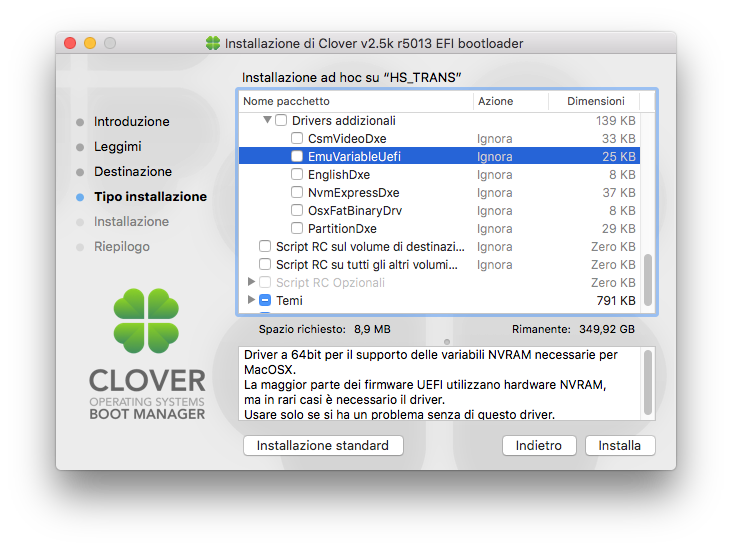The width and height of the screenshot is (732, 550).
Task: Click the Spazio richiesto 8,9 MB value
Action: click(372, 329)
